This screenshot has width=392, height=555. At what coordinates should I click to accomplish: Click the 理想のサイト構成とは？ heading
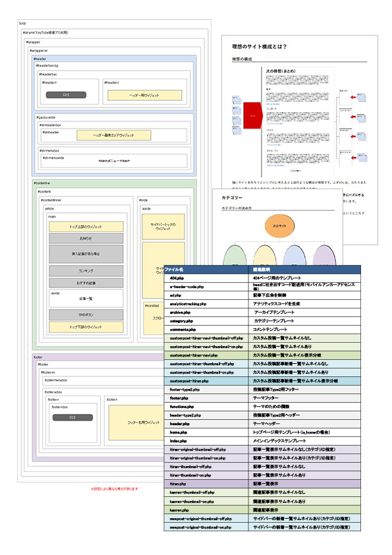(260, 46)
